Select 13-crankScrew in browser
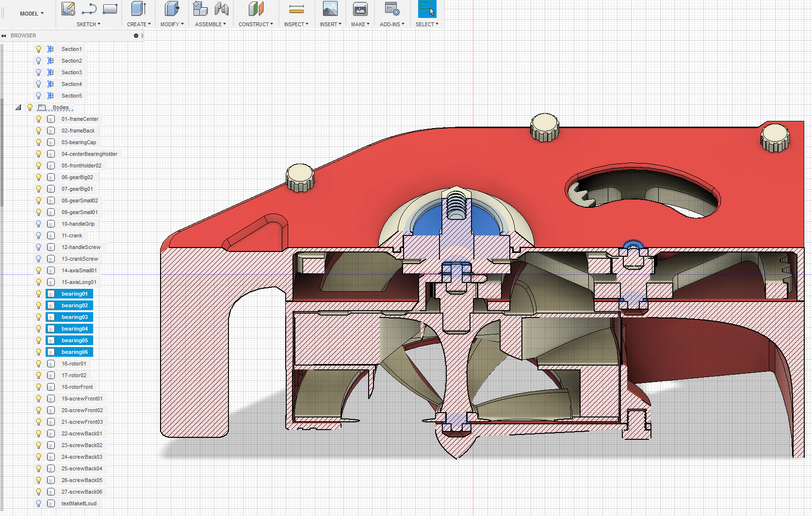Viewport: 812px width, 516px height. pos(80,259)
